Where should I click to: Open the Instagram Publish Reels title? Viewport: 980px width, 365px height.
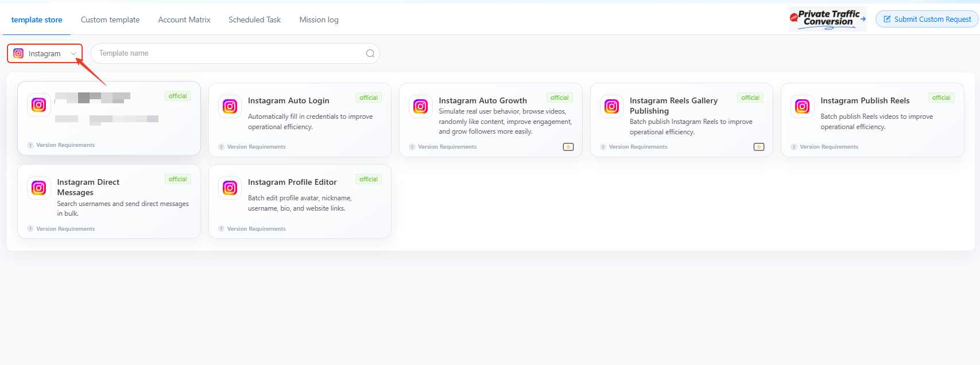[x=865, y=100]
